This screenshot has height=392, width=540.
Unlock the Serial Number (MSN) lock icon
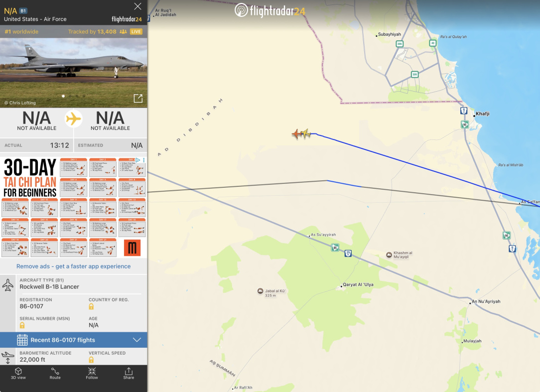pos(22,325)
